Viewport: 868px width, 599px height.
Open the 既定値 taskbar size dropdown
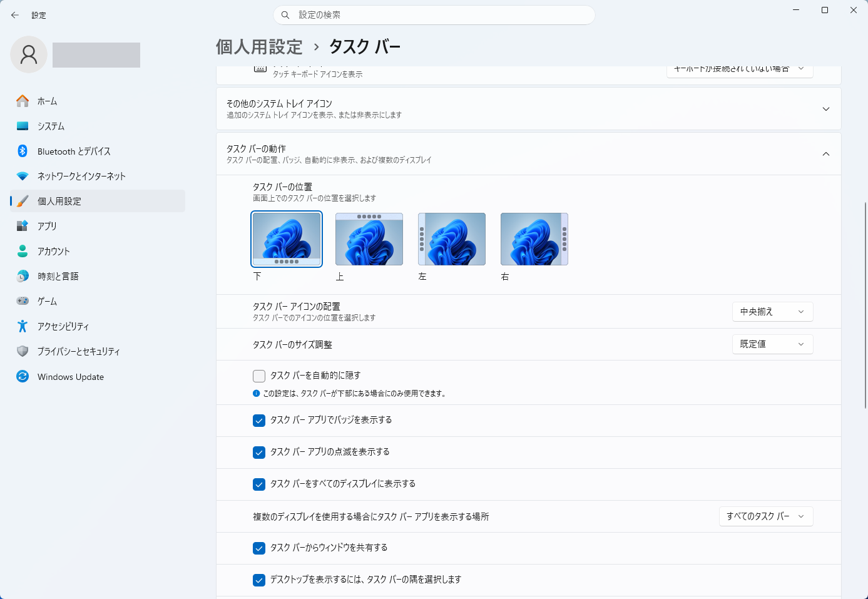tap(772, 344)
